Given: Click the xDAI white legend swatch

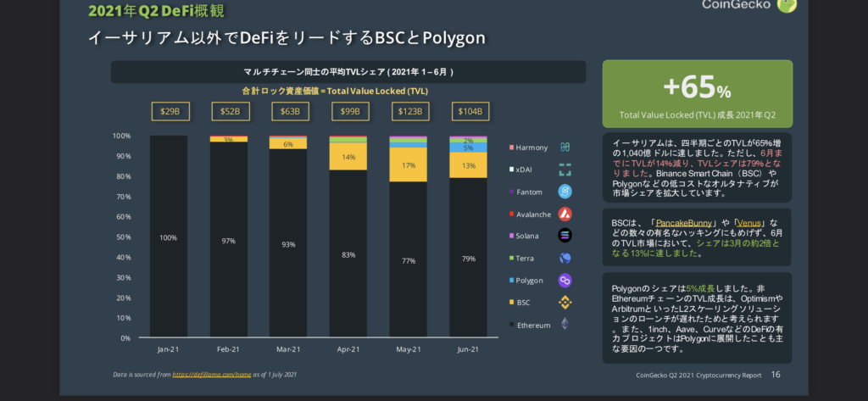Looking at the screenshot, I should pos(511,170).
